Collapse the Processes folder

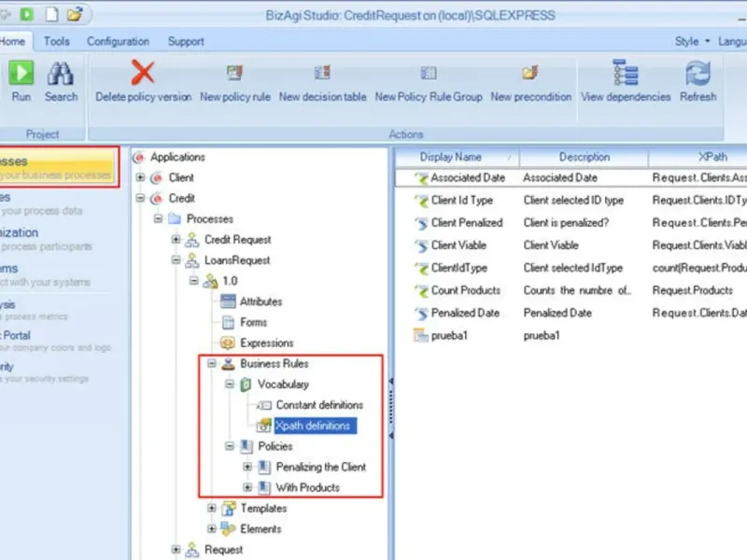(x=158, y=218)
